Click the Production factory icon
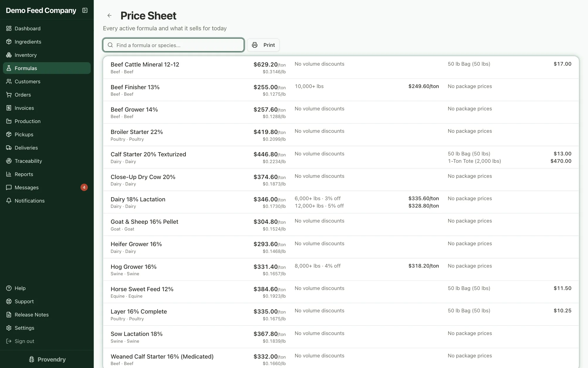Viewport: 588px width, 368px height. coord(9,121)
